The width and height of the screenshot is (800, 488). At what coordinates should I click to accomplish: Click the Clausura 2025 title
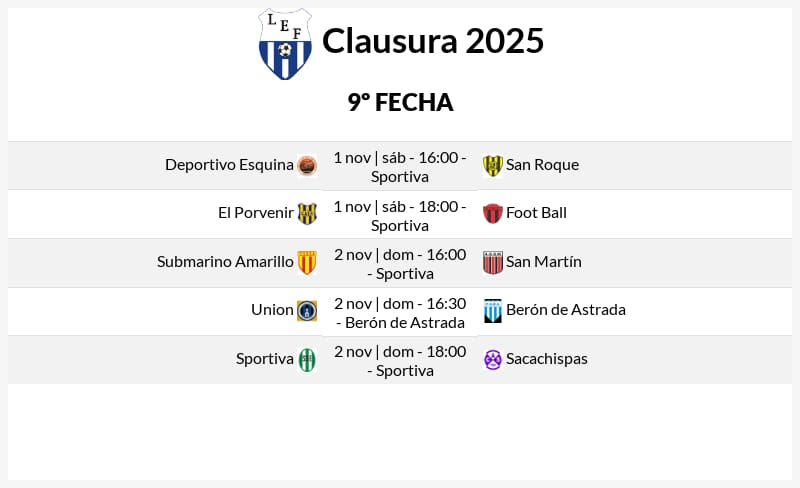(433, 41)
